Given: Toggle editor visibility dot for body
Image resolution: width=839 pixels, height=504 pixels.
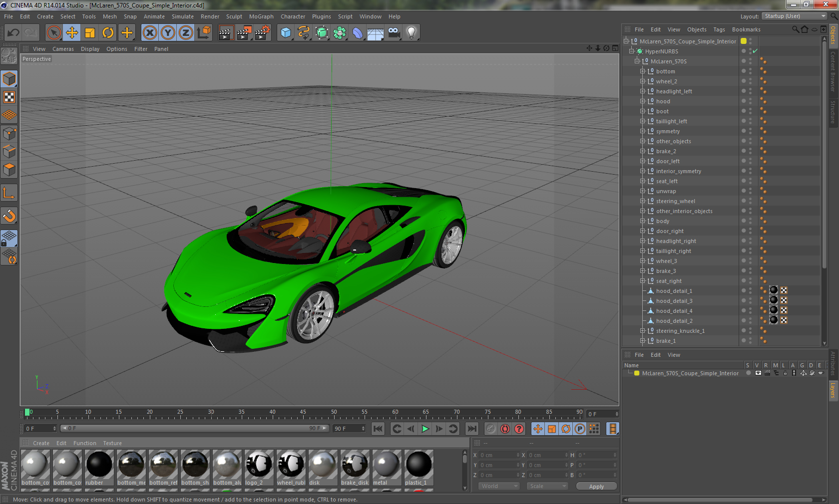Looking at the screenshot, I should pos(750,220).
